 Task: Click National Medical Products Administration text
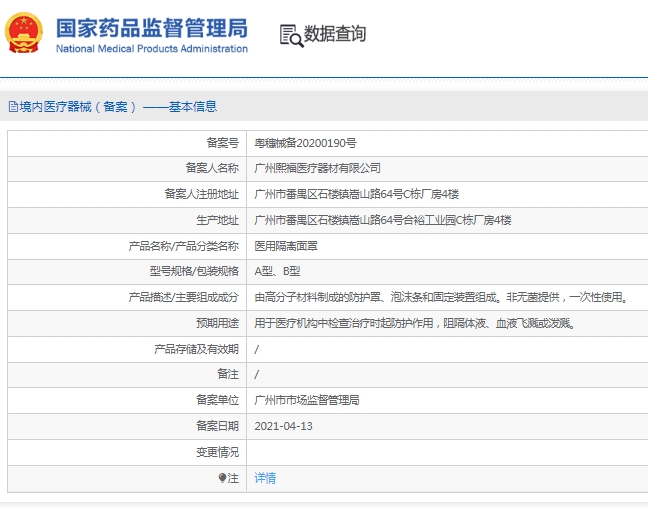point(152,49)
